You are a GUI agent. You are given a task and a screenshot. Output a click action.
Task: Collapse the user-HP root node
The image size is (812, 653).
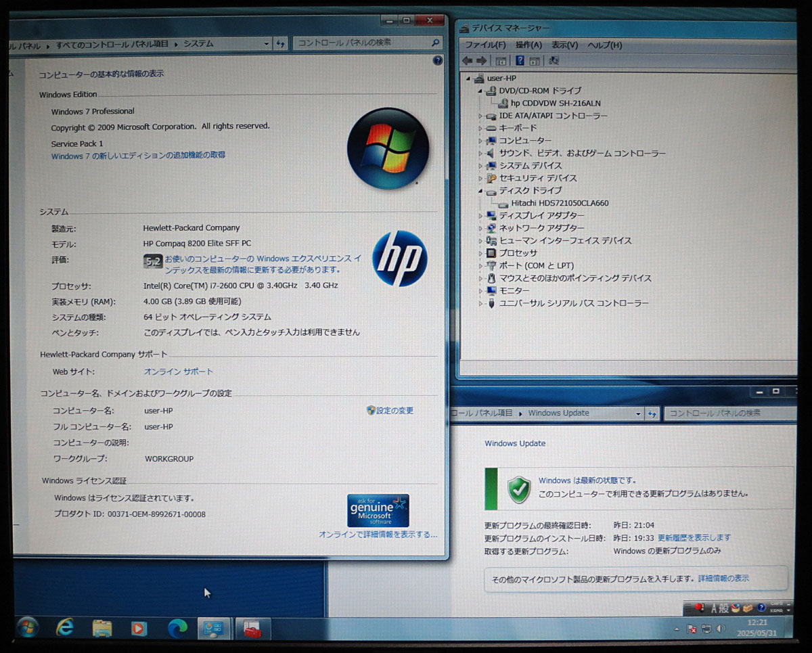click(x=470, y=78)
